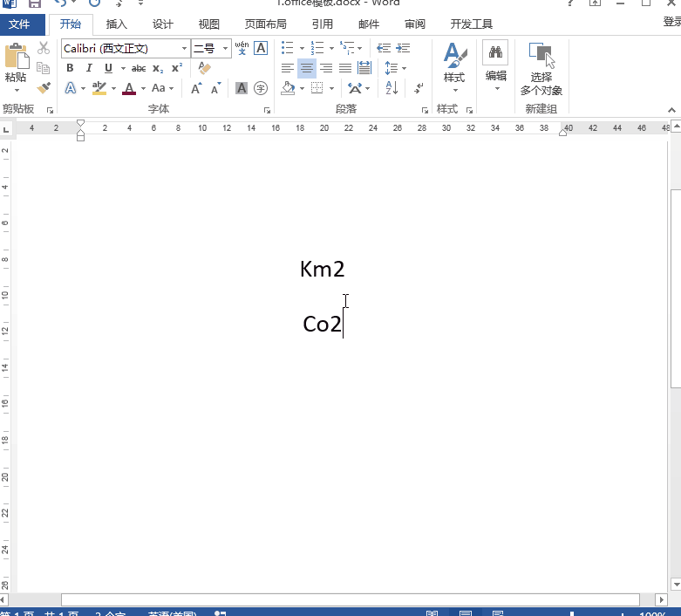Toggle strikethrough formatting

tap(139, 68)
